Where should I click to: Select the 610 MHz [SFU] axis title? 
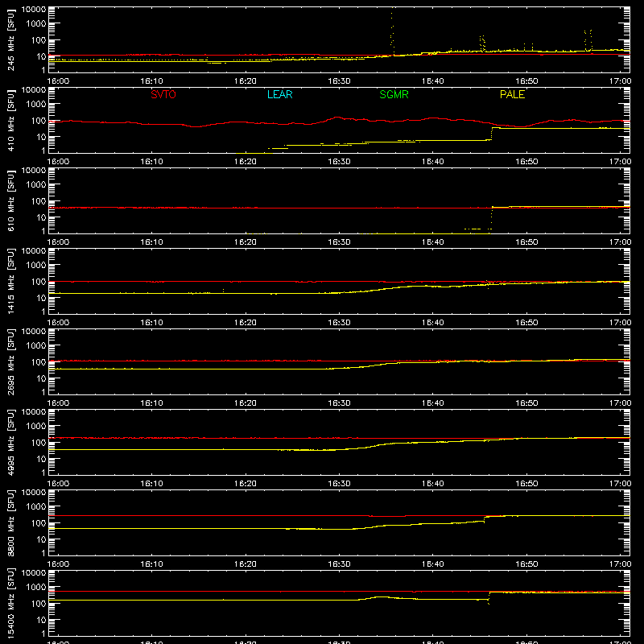[10, 200]
